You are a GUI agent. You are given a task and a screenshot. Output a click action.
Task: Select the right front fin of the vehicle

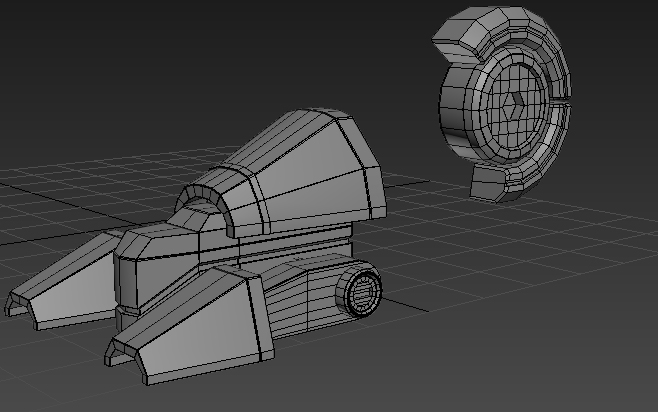(190, 325)
